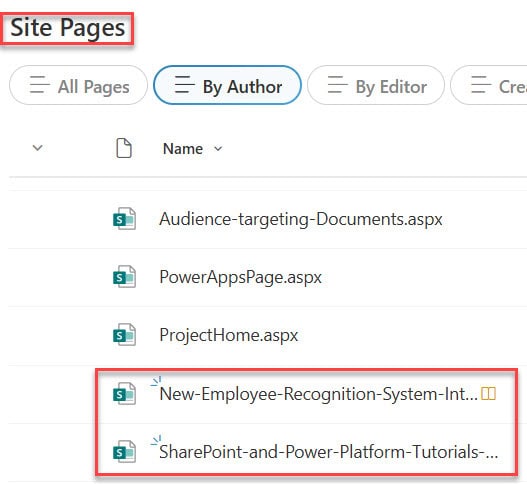
Task: Click the By Editor list icon
Action: 337,85
